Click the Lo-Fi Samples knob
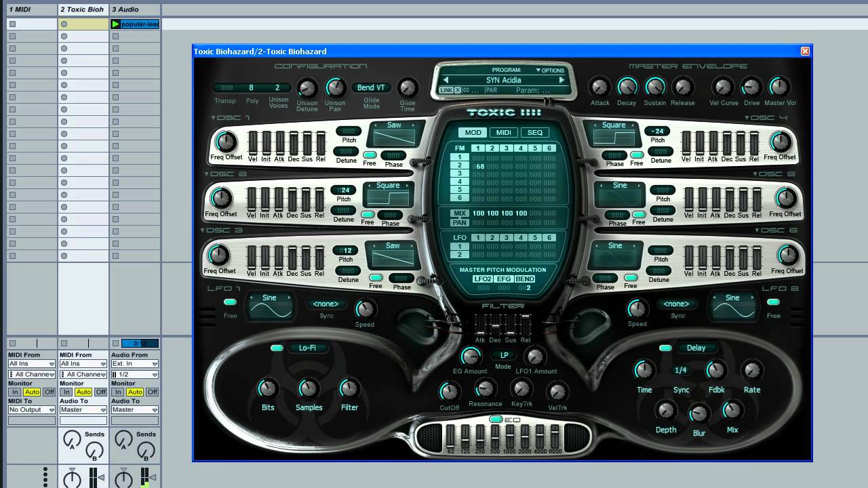 309,389
